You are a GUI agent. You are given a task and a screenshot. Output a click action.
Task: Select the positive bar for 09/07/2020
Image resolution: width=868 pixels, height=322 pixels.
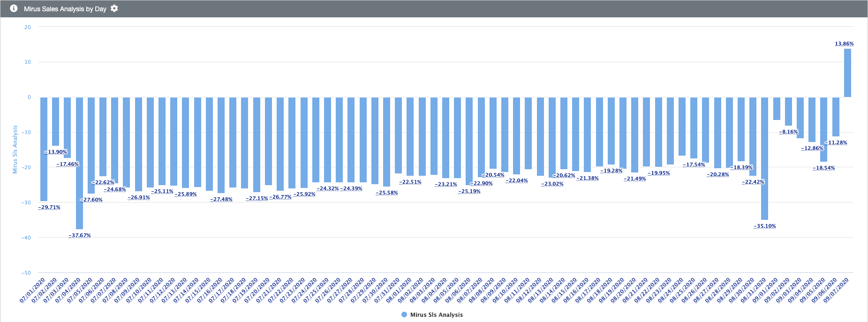click(848, 73)
